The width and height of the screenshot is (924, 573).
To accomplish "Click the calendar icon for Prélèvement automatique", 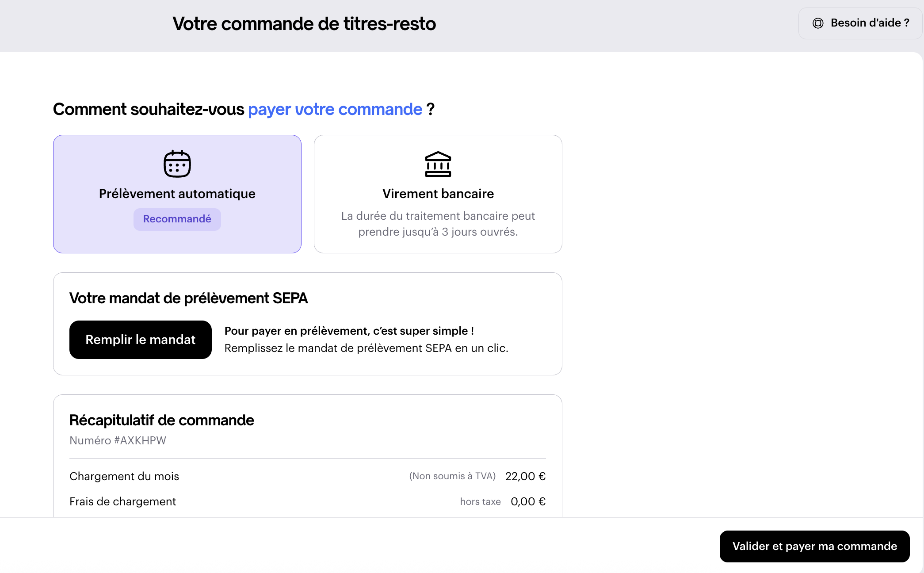I will (177, 164).
